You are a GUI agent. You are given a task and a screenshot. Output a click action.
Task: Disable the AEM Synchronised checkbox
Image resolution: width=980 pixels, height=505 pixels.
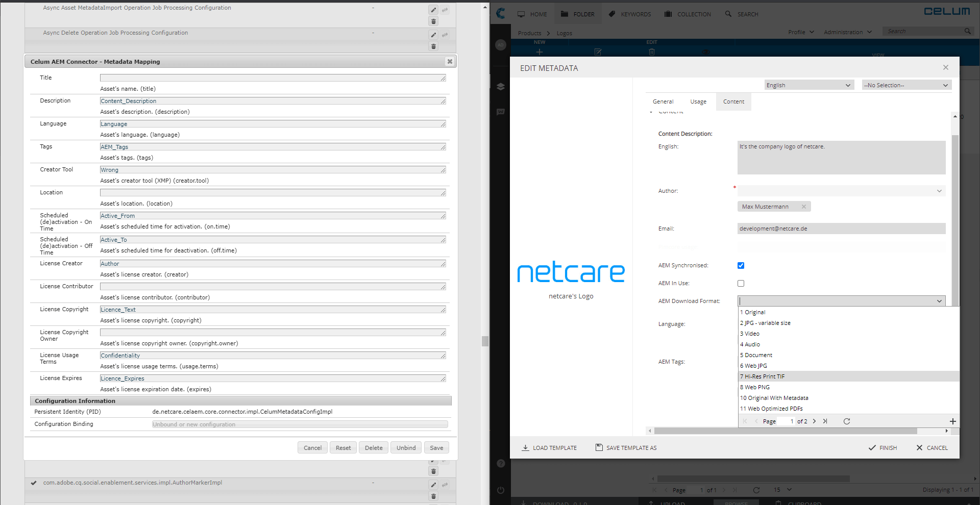741,265
